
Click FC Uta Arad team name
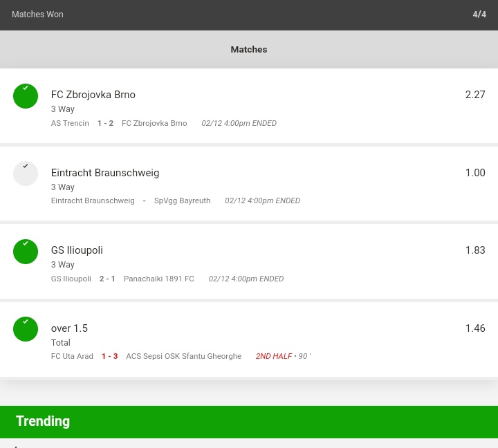[72, 356]
